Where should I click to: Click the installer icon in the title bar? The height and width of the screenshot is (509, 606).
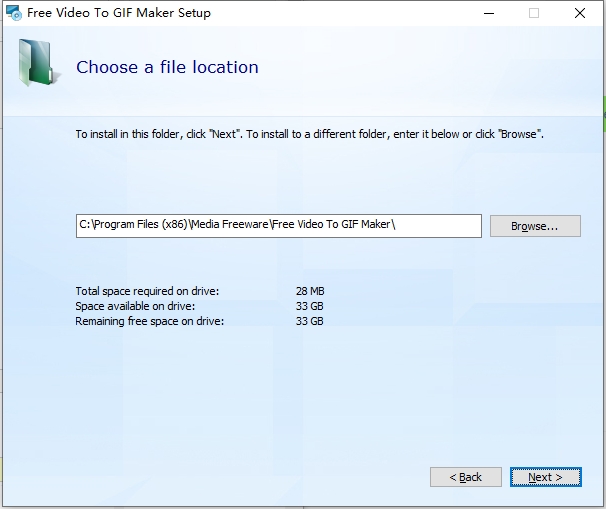click(x=14, y=14)
